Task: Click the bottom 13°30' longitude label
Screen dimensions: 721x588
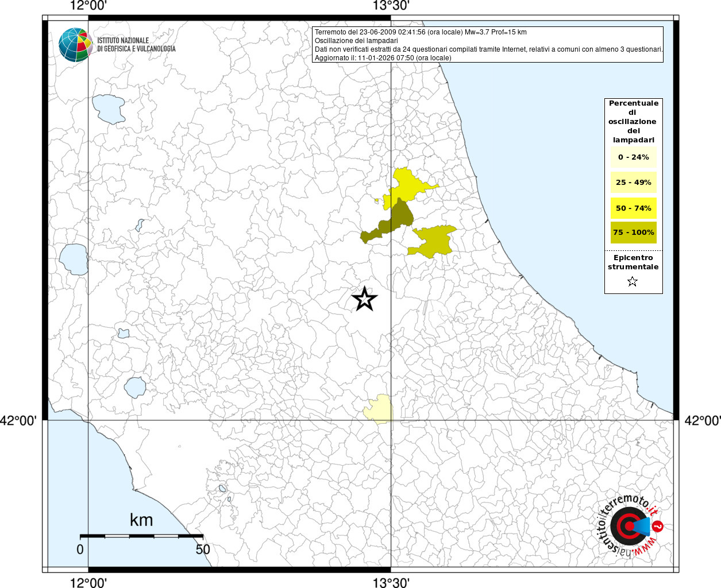Action: [x=391, y=583]
